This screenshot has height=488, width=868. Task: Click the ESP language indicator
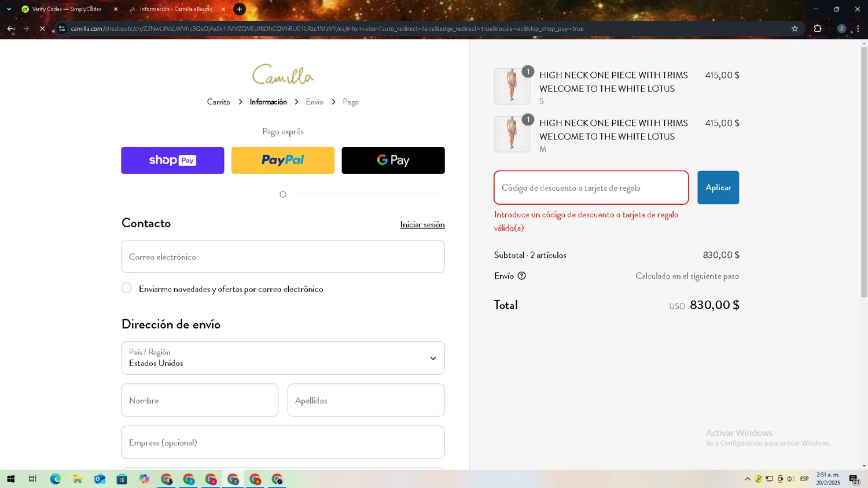[x=804, y=479]
